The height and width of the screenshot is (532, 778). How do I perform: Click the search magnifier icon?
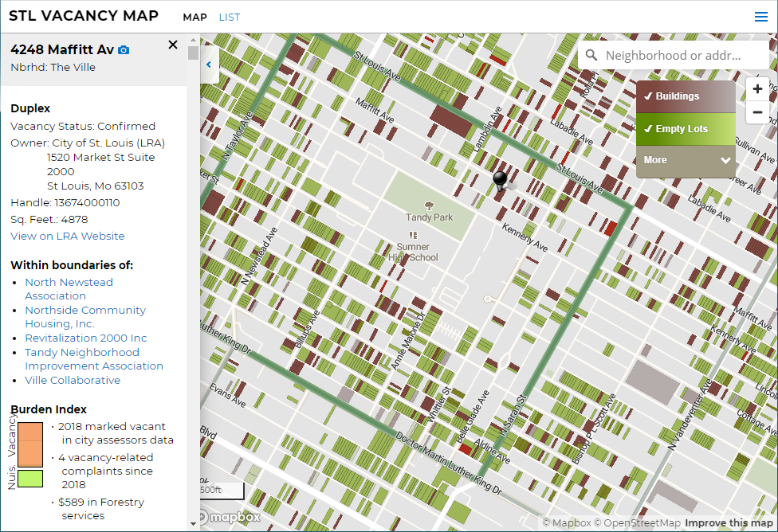point(591,55)
